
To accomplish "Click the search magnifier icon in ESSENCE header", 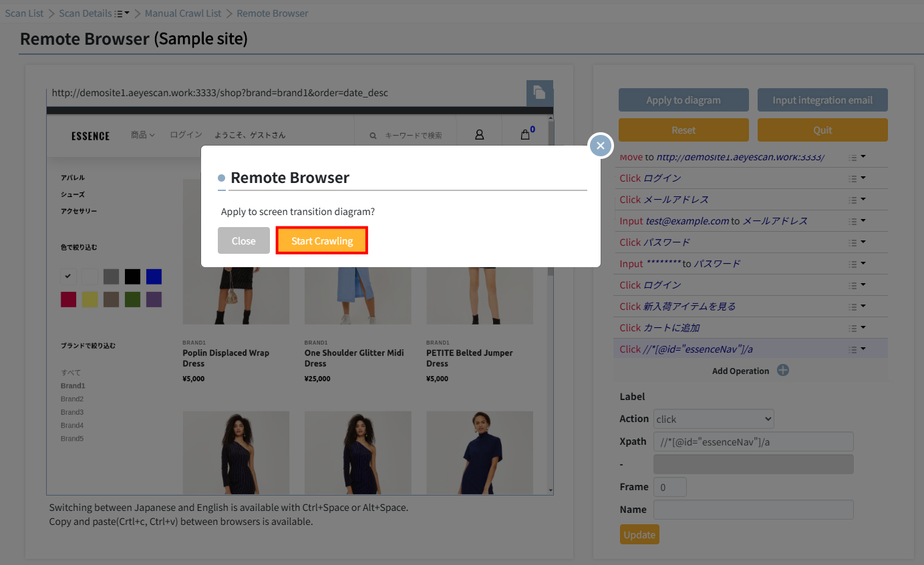I will [x=373, y=136].
